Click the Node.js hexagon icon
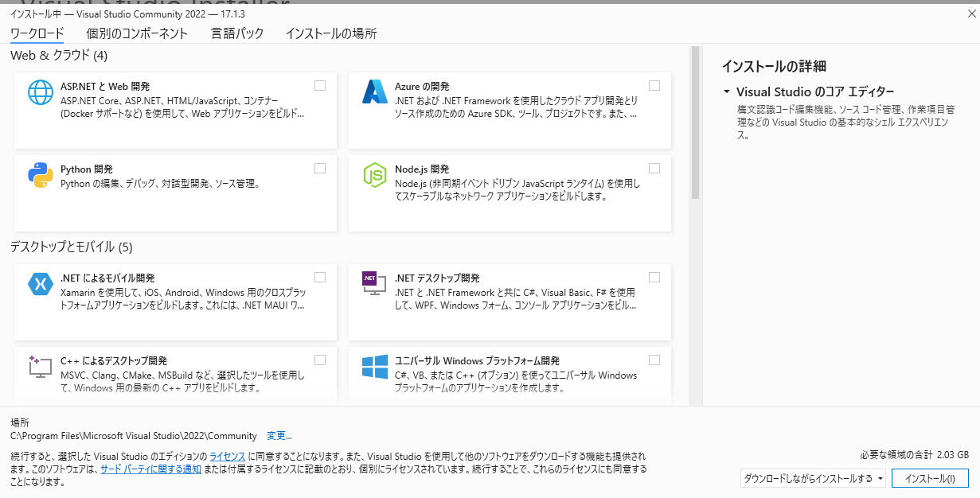This screenshot has height=498, width=980. coord(374,175)
